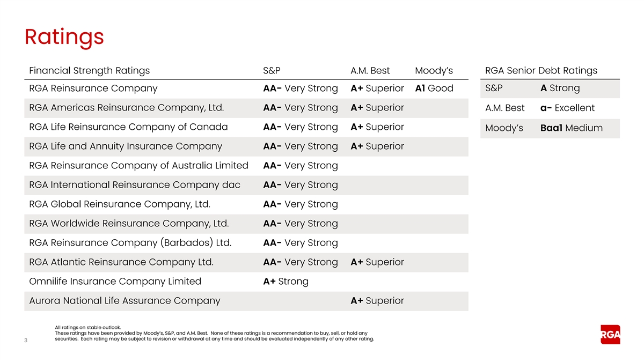Click RGA Reinsurance Company (Barbados) Ltd. row

(130, 243)
